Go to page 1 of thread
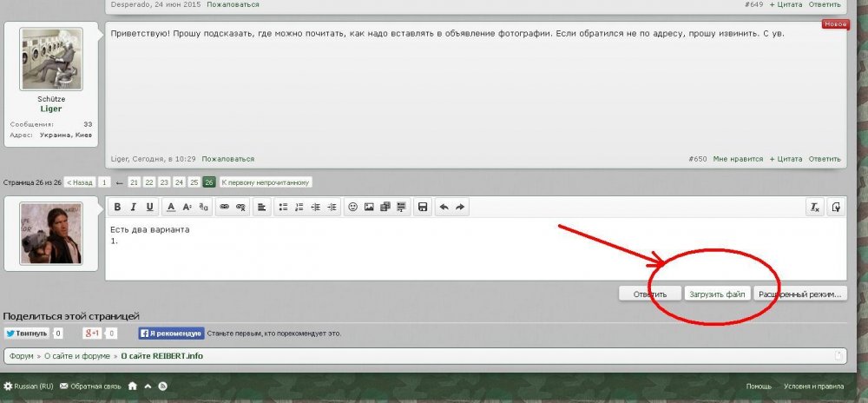This screenshot has width=868, height=403. click(x=104, y=182)
